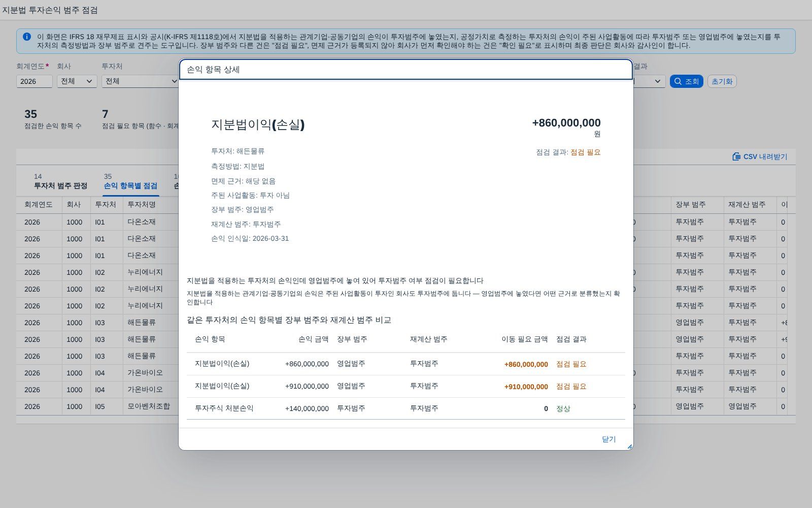This screenshot has height=508, width=812.
Task: Close the detail dialog with 닫기
Action: 608,439
